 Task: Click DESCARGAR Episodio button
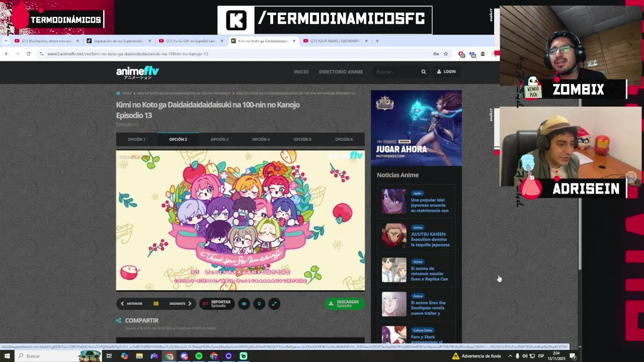tap(345, 304)
